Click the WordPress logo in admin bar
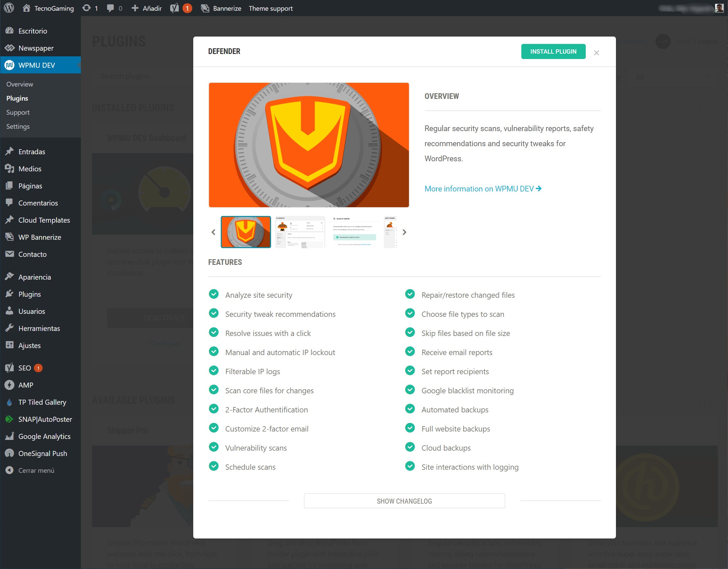Screen dimensions: 728x569 [9, 8]
